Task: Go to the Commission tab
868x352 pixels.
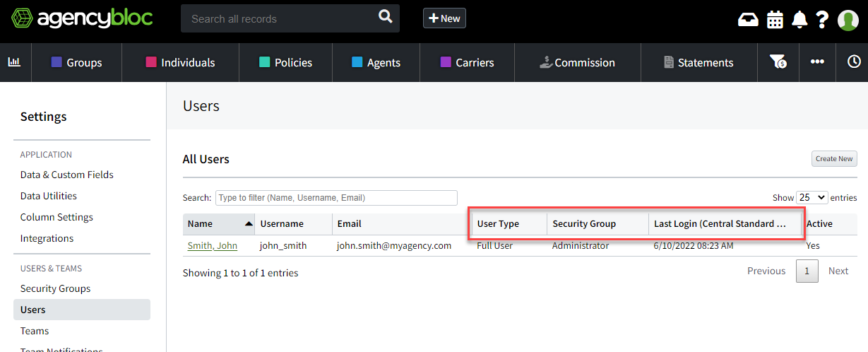Action: pos(577,62)
